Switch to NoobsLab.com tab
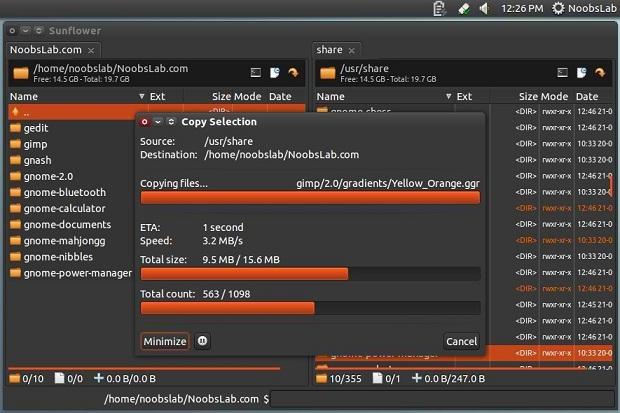Viewport: 620px width, 413px height. (46, 50)
